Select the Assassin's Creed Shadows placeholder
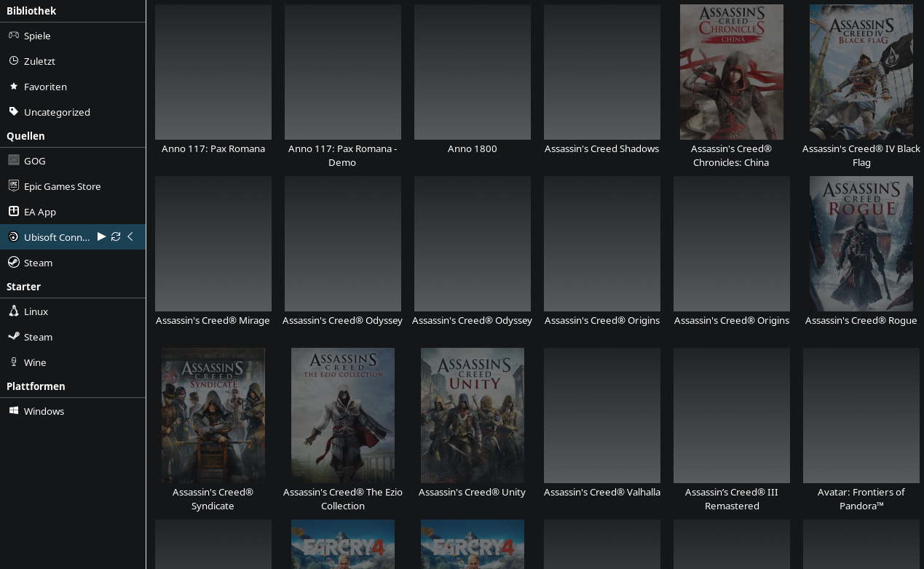This screenshot has width=924, height=569. [x=602, y=72]
